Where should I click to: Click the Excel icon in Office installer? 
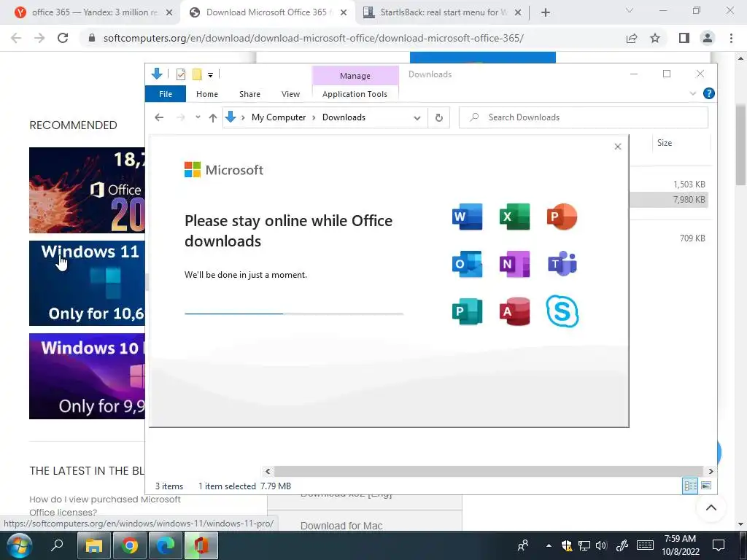pyautogui.click(x=514, y=217)
